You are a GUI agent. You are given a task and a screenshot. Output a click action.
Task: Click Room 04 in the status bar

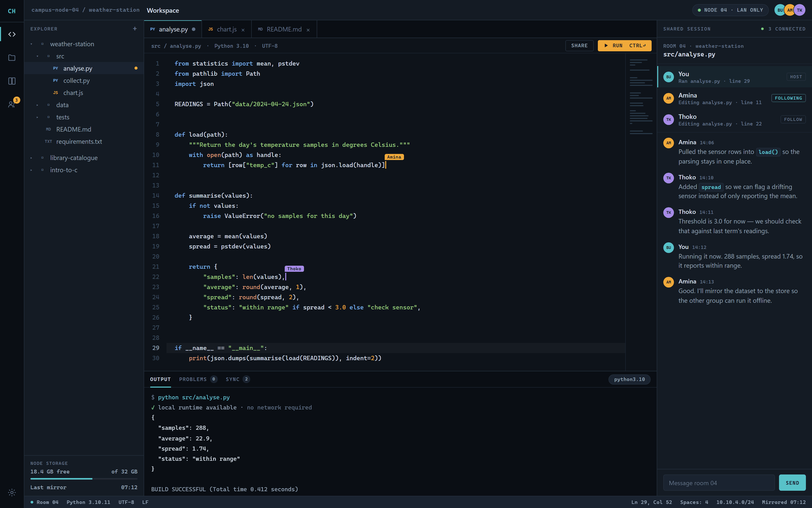pos(44,502)
